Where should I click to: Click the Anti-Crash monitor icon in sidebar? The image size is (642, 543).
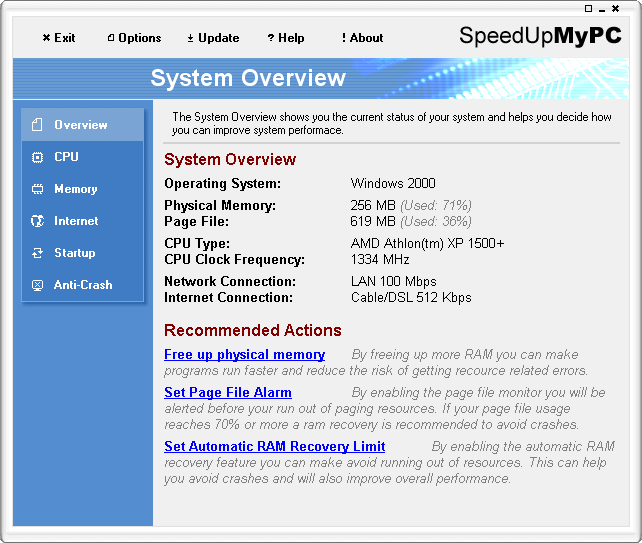point(37,285)
